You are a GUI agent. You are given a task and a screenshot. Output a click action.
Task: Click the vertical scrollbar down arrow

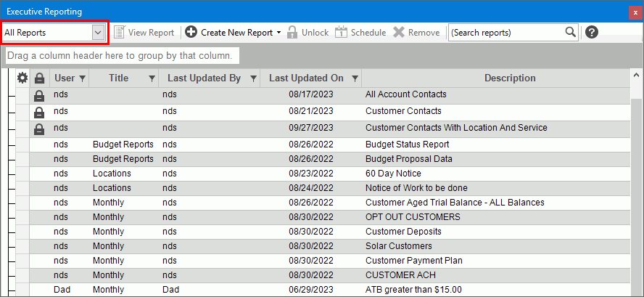coord(636,292)
